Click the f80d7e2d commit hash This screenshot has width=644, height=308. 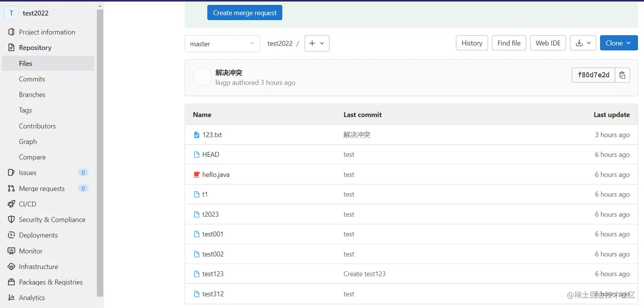tap(593, 75)
